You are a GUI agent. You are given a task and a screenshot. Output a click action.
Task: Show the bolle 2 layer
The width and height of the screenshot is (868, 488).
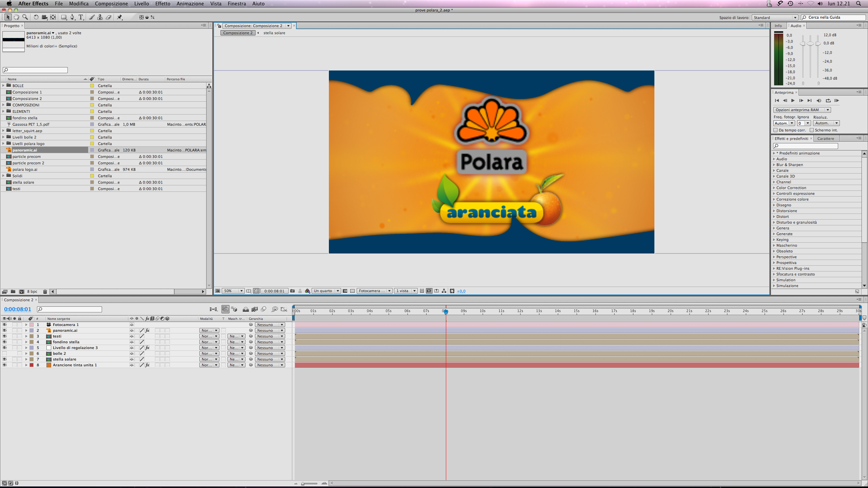tap(4, 353)
